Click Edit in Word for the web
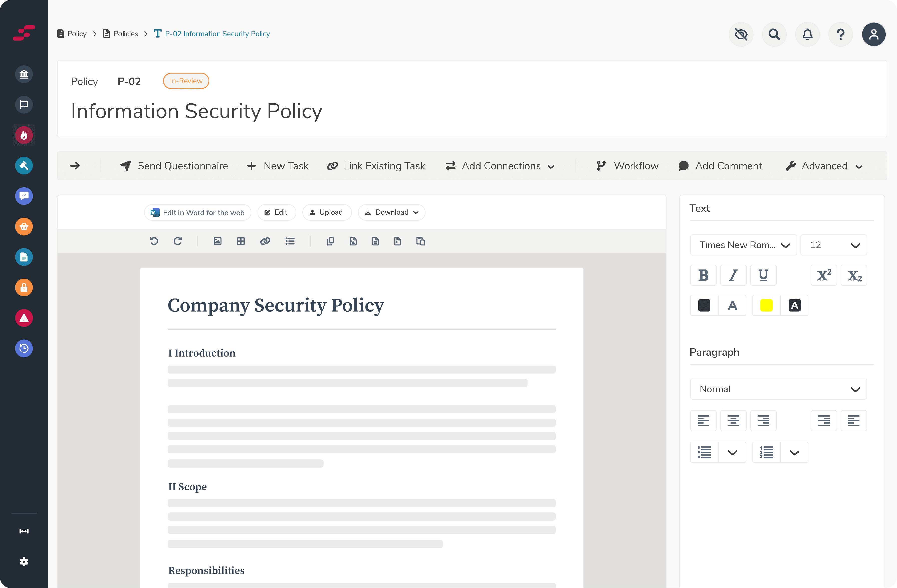The image size is (897, 588). click(197, 212)
